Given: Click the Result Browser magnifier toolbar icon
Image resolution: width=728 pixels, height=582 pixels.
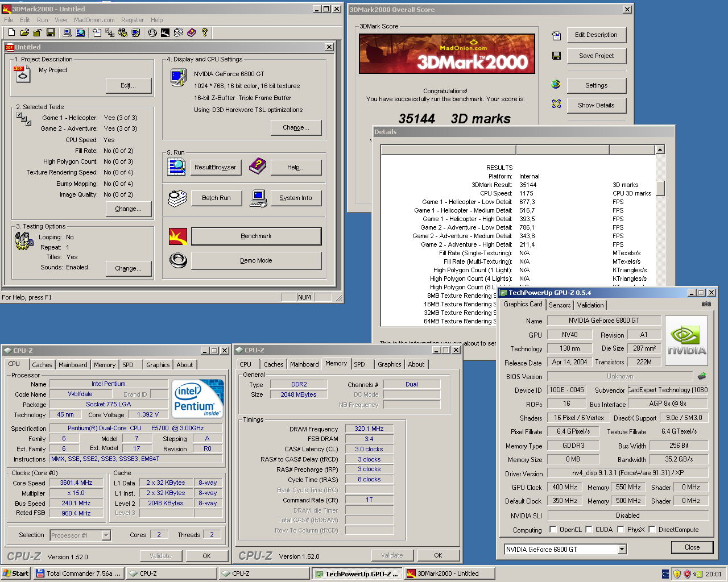Looking at the screenshot, I should point(80,33).
